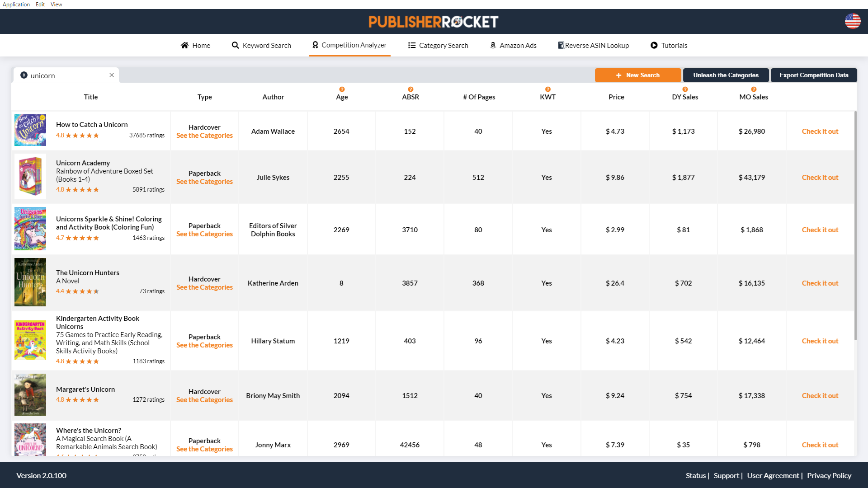Click author Katherine Arden cell
The image size is (868, 488).
[x=273, y=283]
